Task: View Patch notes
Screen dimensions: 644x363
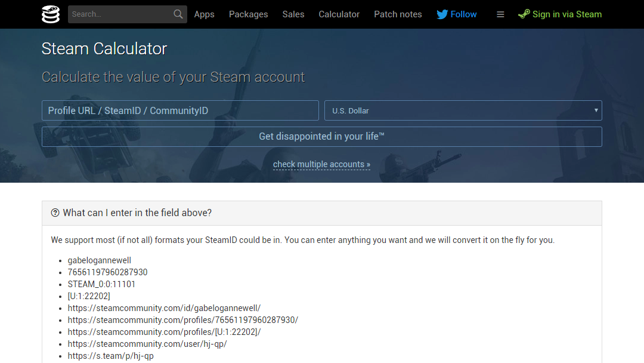Action: point(398,14)
